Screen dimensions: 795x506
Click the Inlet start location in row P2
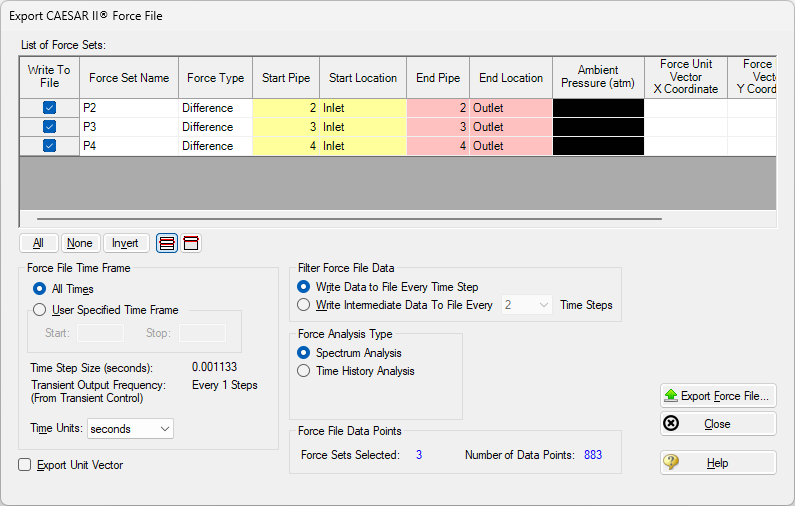[x=363, y=108]
